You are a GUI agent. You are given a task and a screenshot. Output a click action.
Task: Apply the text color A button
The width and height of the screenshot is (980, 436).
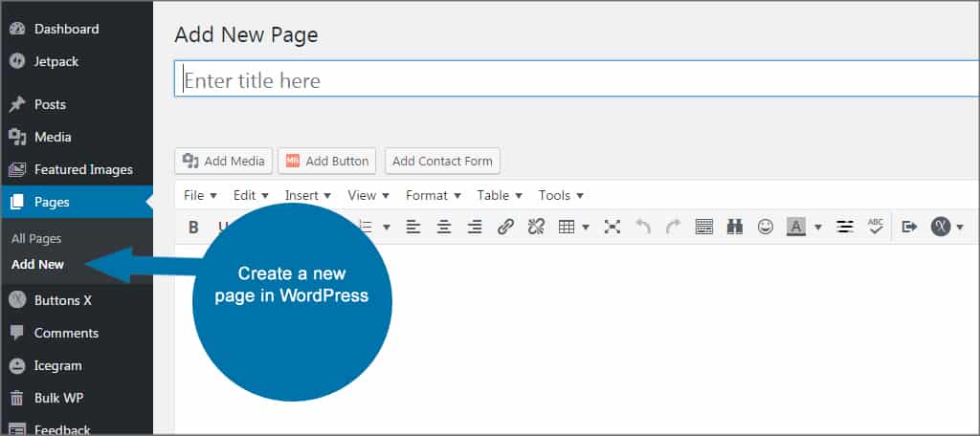795,227
